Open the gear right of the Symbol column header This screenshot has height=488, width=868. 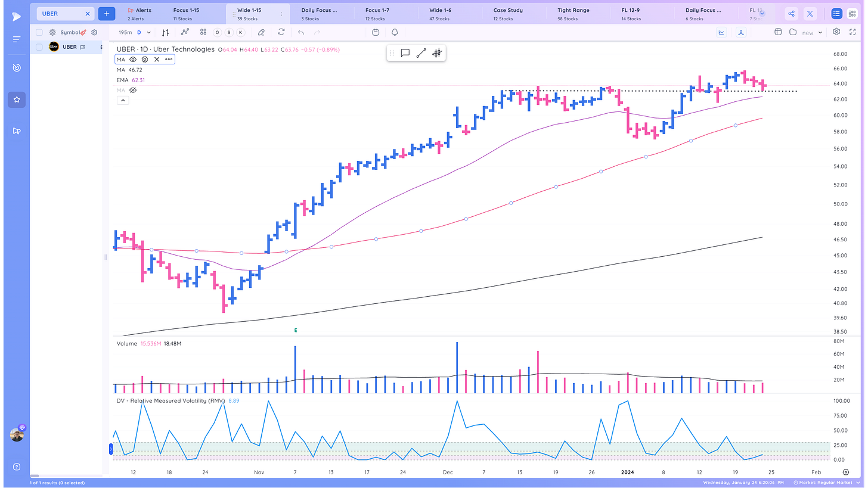coord(94,32)
